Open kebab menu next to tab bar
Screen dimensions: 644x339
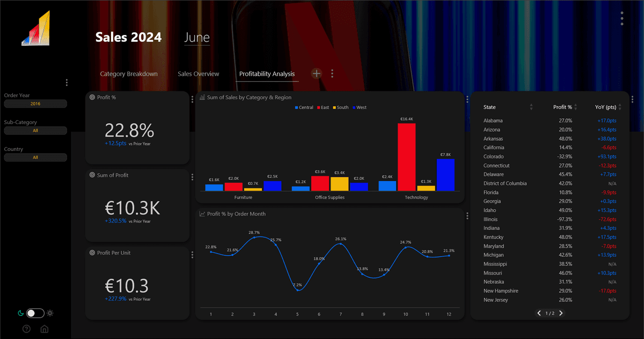tap(332, 74)
